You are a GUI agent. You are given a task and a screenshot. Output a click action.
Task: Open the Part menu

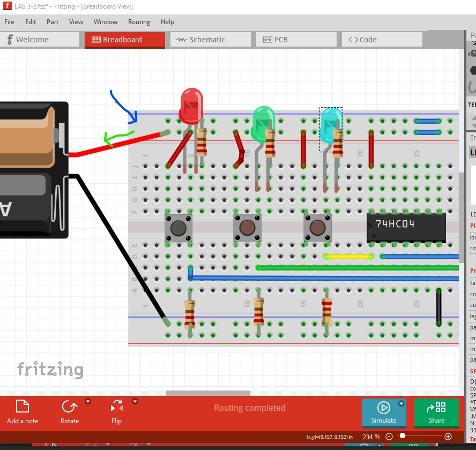click(53, 22)
